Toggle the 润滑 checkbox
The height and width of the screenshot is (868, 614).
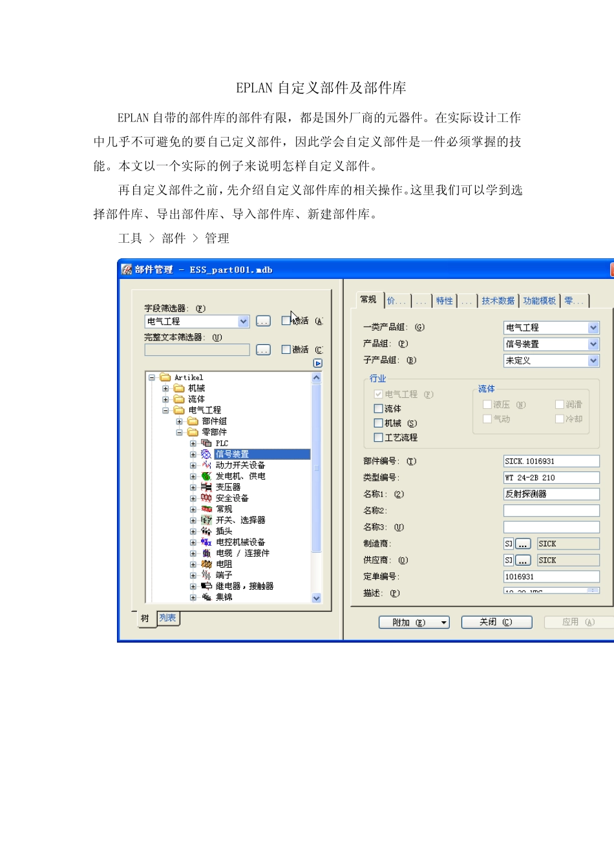[x=560, y=404]
